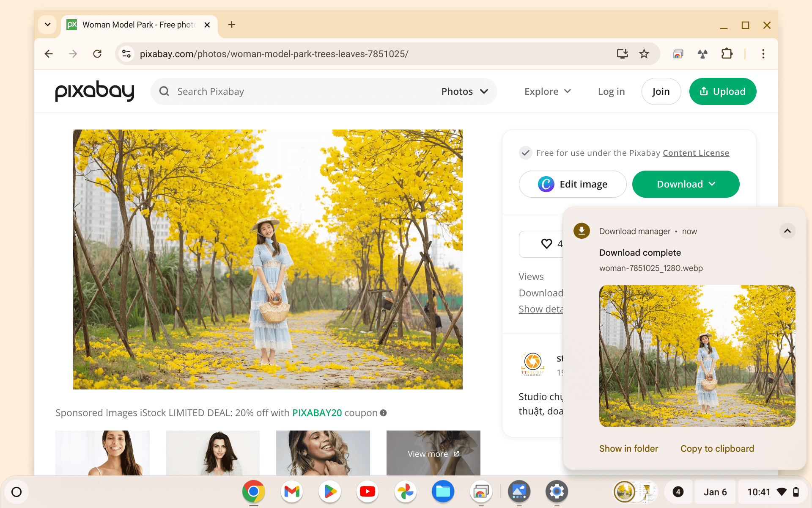
Task: Collapse the Download manager notification
Action: coord(787,231)
